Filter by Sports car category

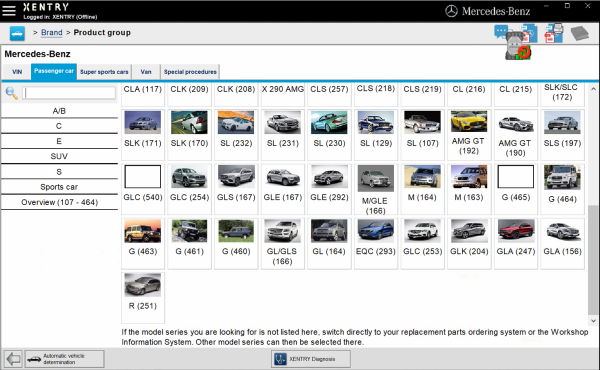[x=59, y=187]
